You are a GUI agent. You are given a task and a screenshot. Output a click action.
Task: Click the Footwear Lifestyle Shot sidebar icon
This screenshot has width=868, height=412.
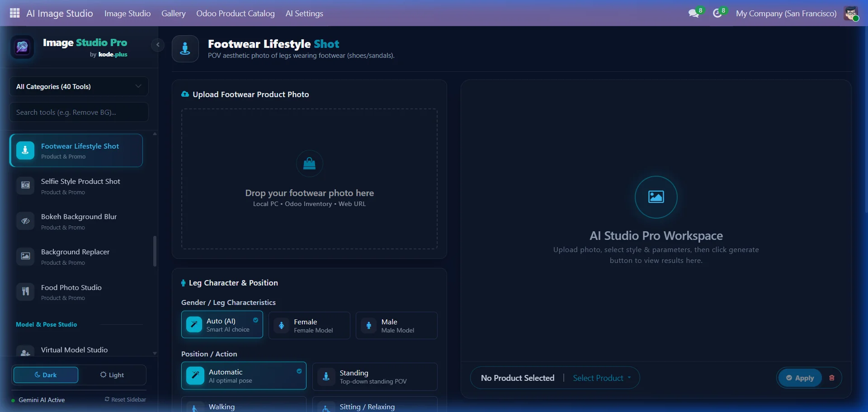[x=25, y=150]
